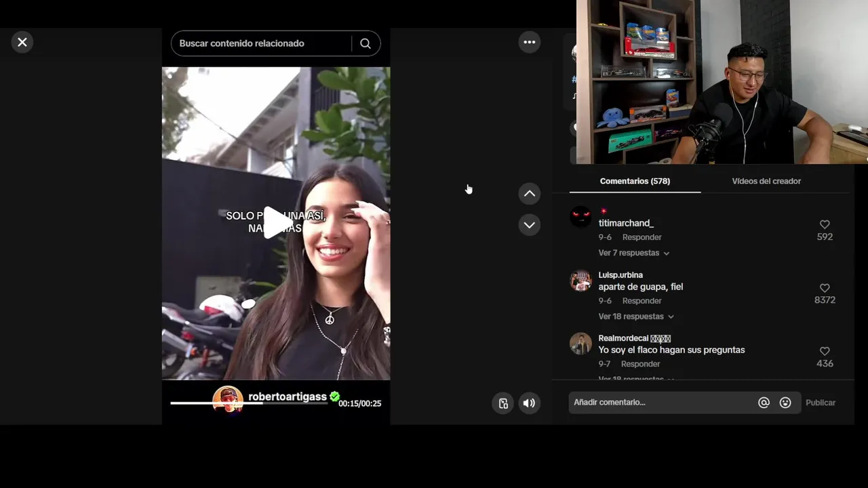Open Luisp.urbina profile avatar
The height and width of the screenshot is (488, 868).
(580, 281)
